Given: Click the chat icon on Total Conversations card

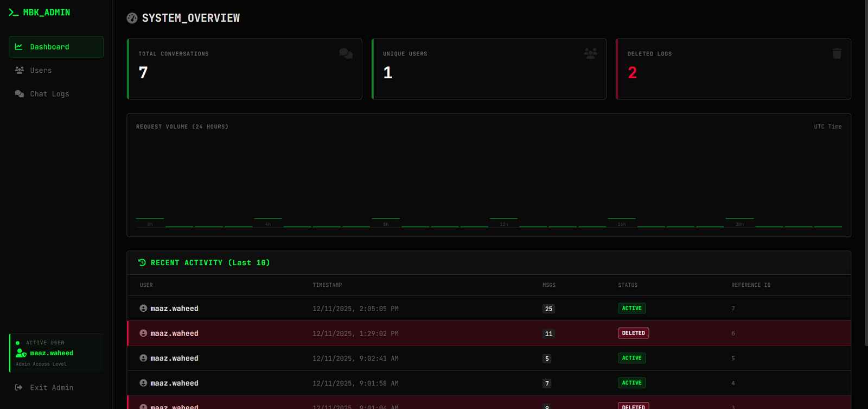Looking at the screenshot, I should pos(346,53).
